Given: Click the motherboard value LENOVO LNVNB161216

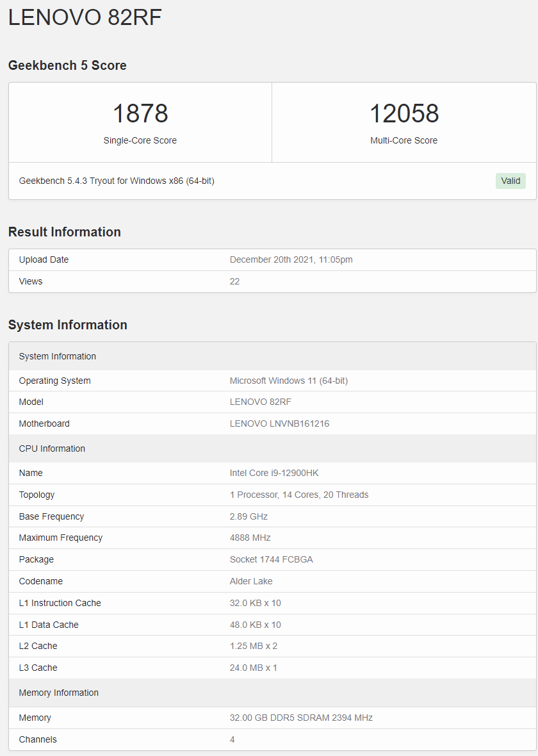Looking at the screenshot, I should click(279, 423).
